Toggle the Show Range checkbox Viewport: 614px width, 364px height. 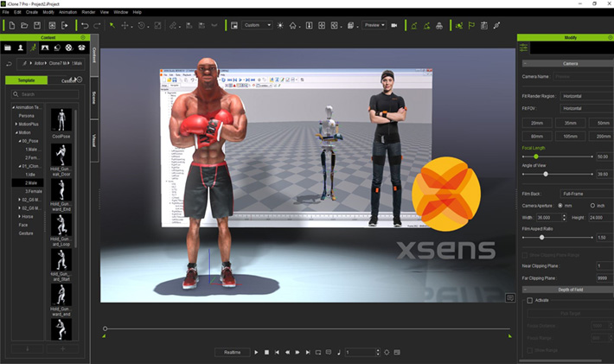point(530,350)
